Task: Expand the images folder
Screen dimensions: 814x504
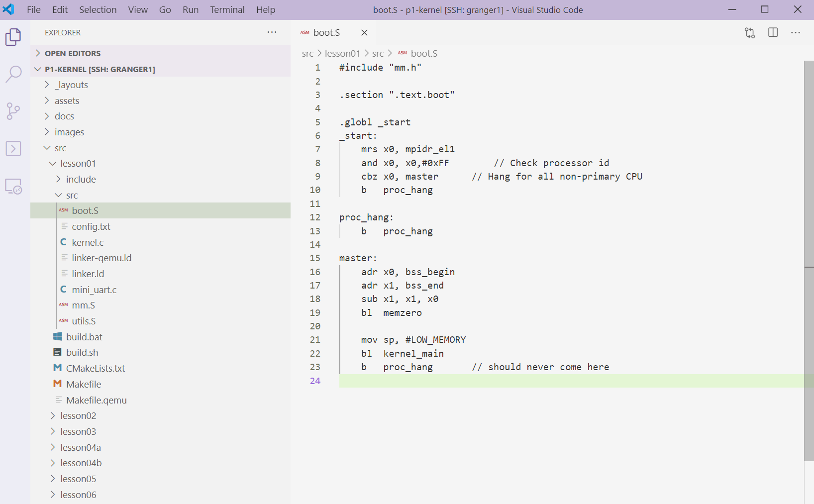Action: point(160,132)
